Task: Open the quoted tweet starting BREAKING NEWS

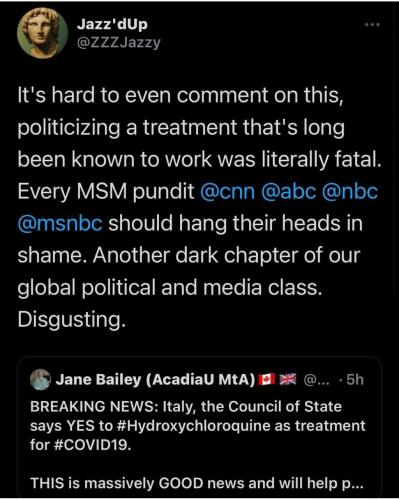Action: point(199,427)
